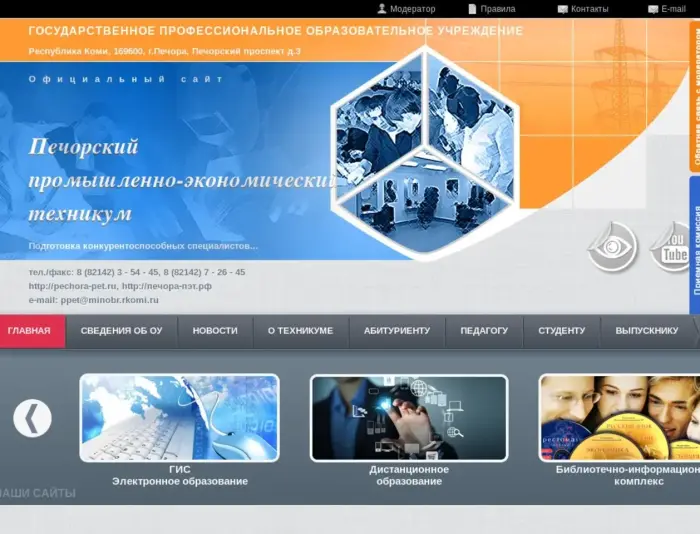Open the ВЫПУСКНИКУ menu item
The image size is (700, 534).
646,331
